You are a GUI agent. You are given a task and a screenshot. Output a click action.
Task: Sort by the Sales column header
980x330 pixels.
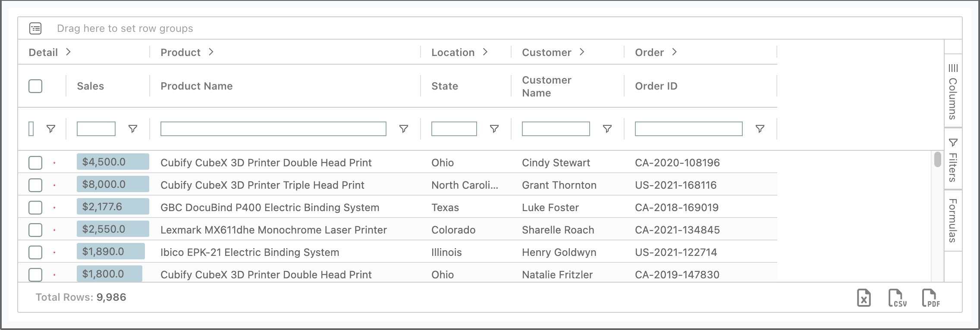click(x=91, y=86)
